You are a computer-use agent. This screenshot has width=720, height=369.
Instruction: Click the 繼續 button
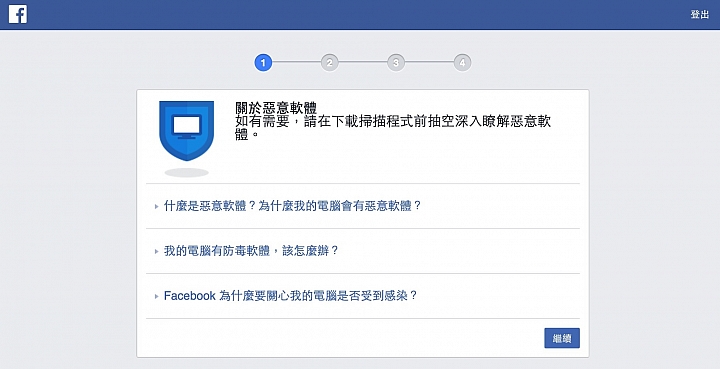pos(562,338)
